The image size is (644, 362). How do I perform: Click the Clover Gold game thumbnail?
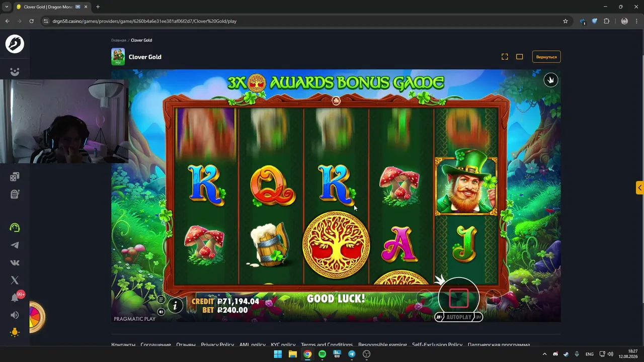(x=118, y=57)
